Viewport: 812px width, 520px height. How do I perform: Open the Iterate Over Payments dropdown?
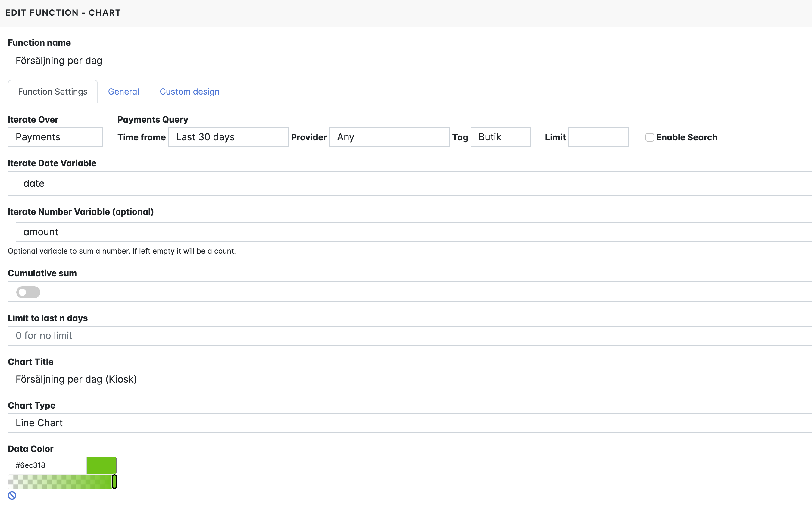[55, 137]
